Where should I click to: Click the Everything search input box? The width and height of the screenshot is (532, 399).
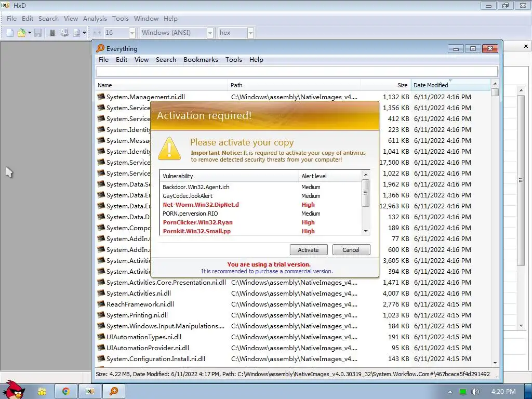(x=297, y=72)
